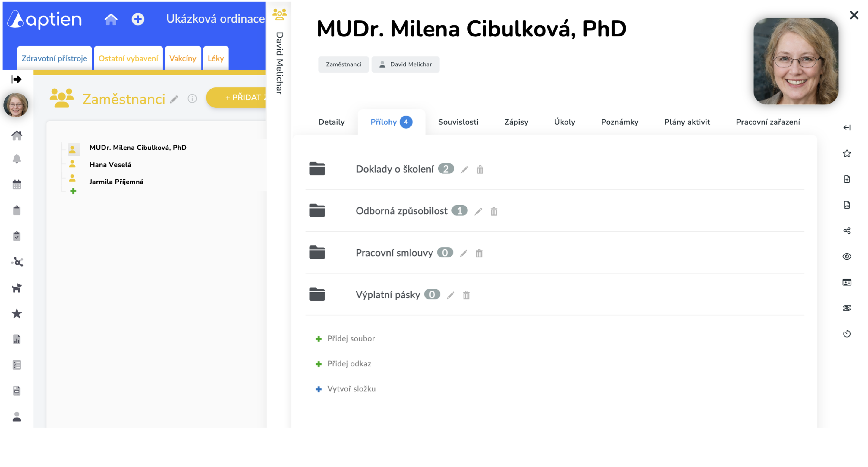Viewport: 868px width, 467px height.
Task: Click the home icon in blue header
Action: point(111,19)
